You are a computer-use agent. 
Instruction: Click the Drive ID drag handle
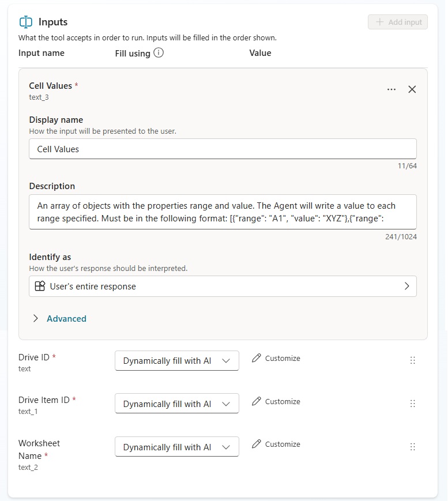pos(412,360)
